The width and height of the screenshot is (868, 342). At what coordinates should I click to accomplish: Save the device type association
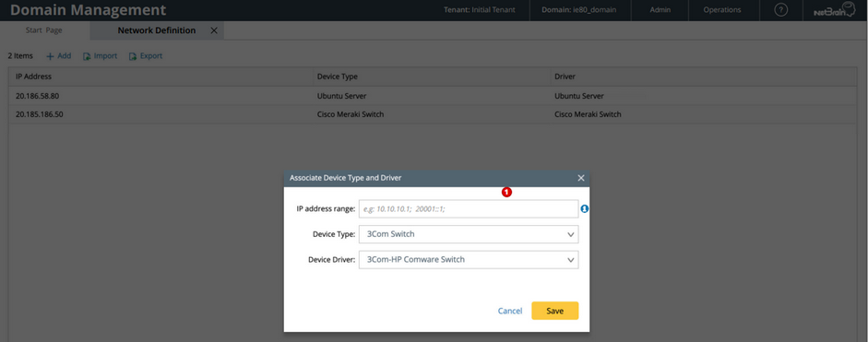[x=554, y=311]
